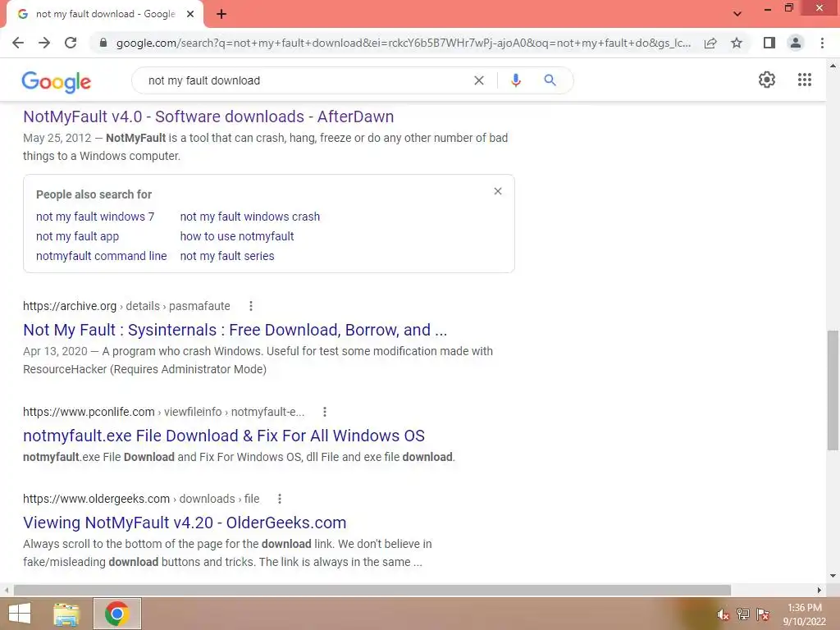
Task: Open options for the archive.org result
Action: 251,306
